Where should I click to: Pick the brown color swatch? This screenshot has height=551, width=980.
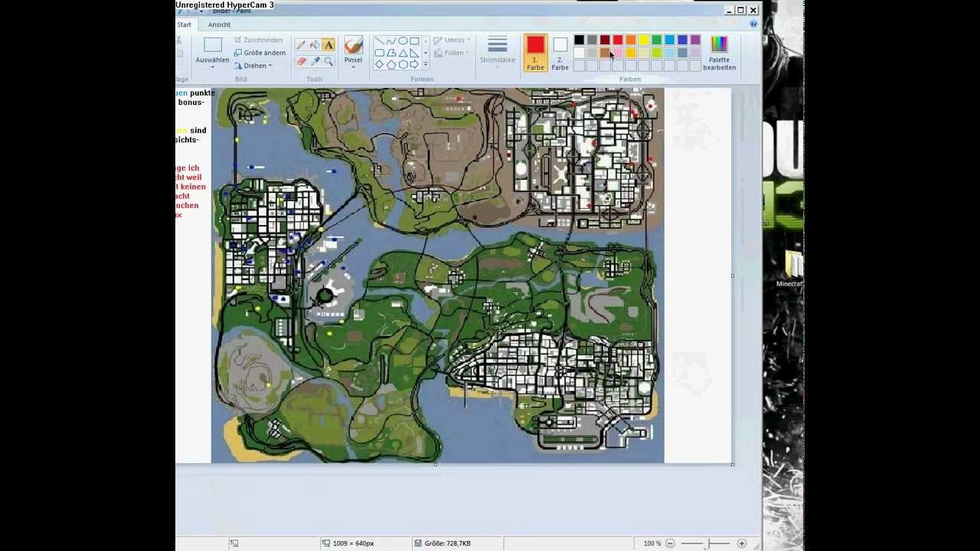(605, 53)
